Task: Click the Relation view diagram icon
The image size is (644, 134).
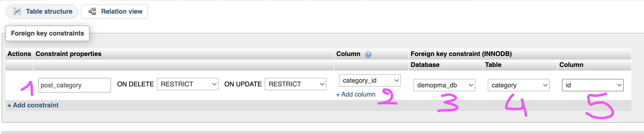Action: pos(92,11)
